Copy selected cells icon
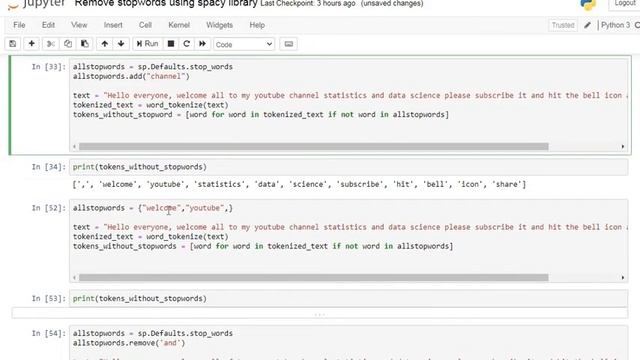 (68, 44)
